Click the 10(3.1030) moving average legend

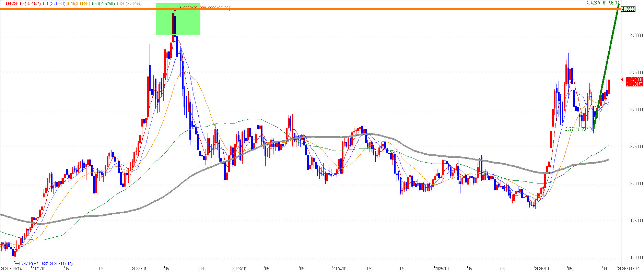click(x=55, y=3)
